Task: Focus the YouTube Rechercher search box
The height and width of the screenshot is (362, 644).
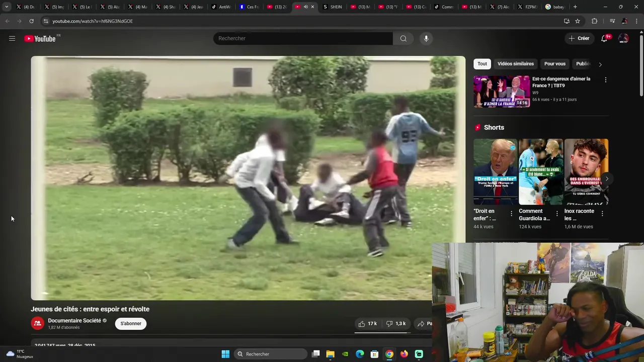Action: coord(303,38)
